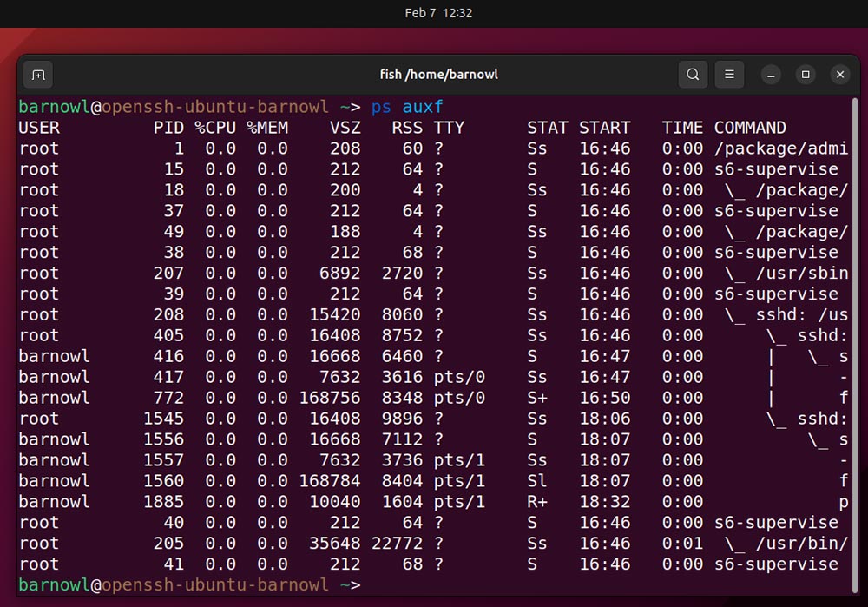Click the Feb 7 12:32 clock

(x=438, y=13)
